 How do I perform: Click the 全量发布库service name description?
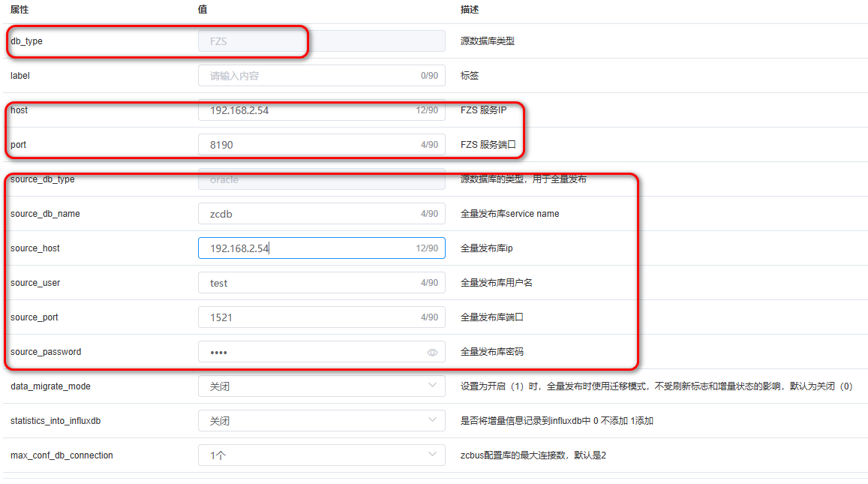coord(509,214)
